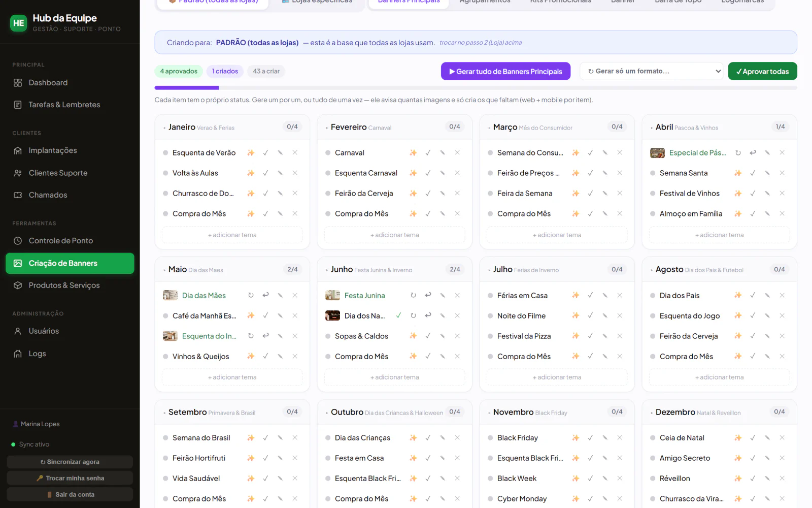Mark Noite do Filme as approved
Viewport: 812px width, 508px height.
[x=590, y=316]
